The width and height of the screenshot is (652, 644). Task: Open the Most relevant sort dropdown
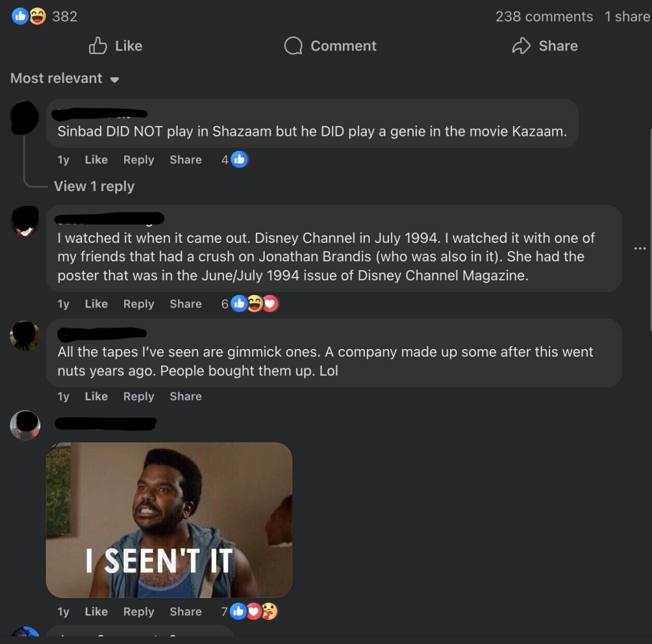coord(65,78)
